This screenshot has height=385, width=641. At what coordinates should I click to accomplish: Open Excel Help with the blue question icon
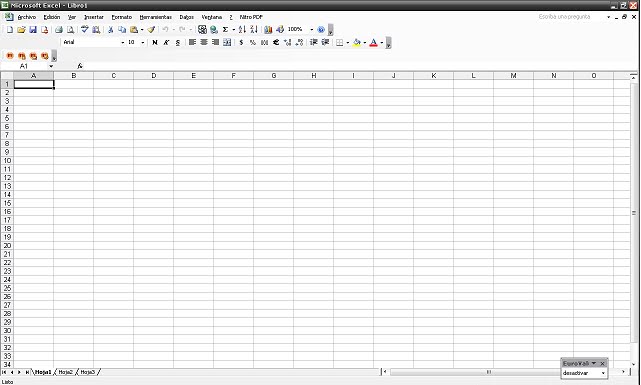coord(321,29)
